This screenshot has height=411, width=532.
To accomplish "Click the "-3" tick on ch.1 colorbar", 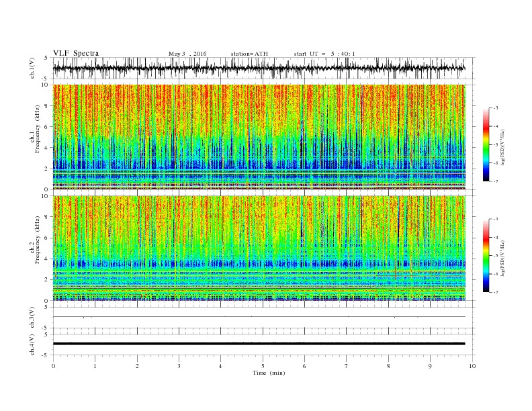I will click(496, 108).
